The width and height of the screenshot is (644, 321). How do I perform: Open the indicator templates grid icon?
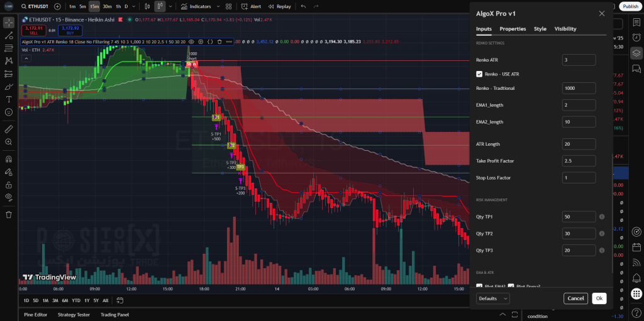pos(229,6)
